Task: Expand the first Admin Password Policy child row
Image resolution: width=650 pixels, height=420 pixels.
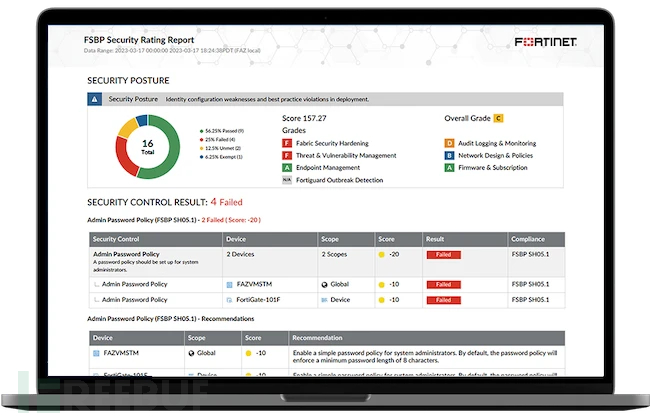Action: coord(97,284)
